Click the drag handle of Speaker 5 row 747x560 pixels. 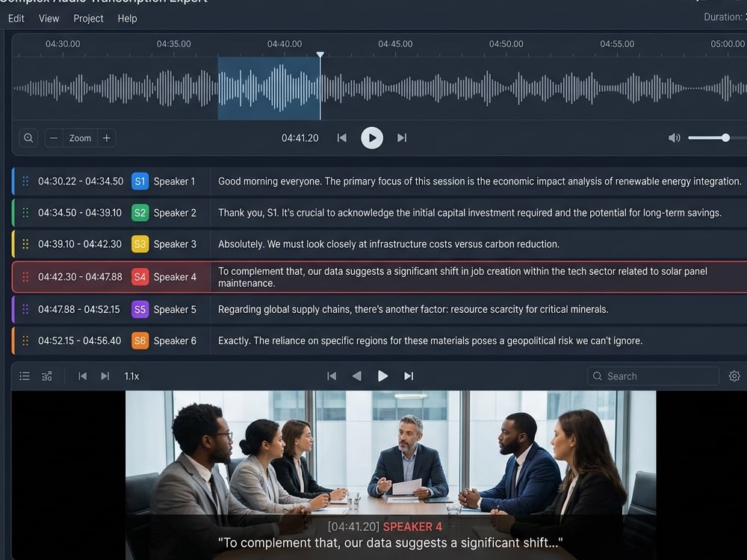(25, 310)
